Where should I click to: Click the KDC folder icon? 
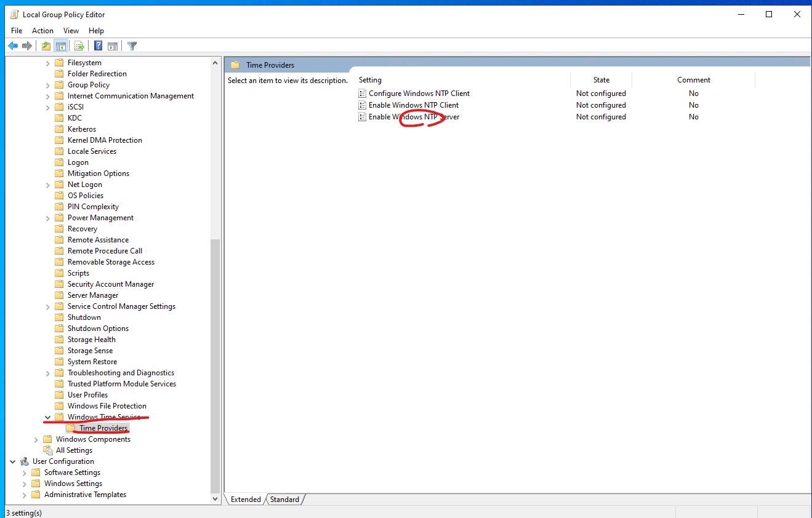(x=59, y=118)
